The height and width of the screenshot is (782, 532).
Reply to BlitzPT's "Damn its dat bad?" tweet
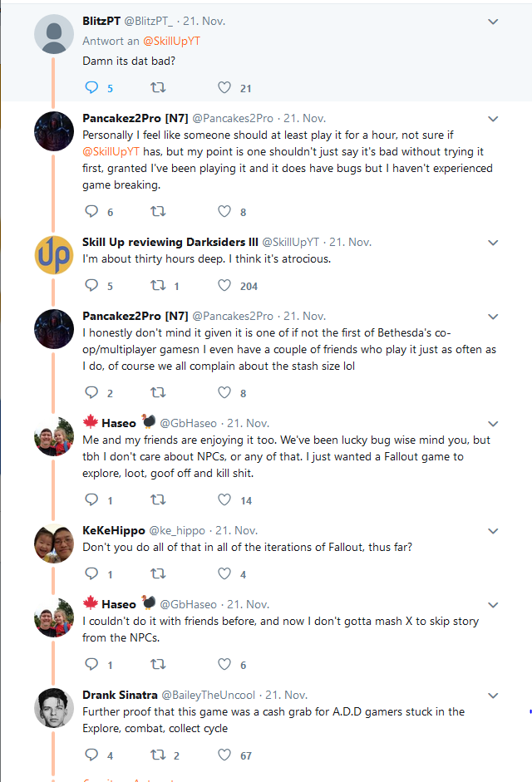[92, 88]
